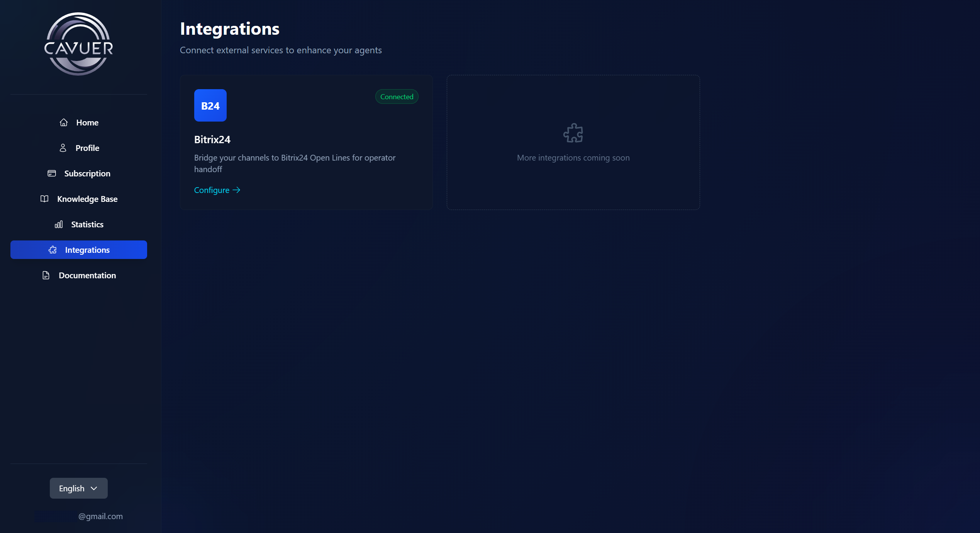Screen dimensions: 980x533
Task: Click the Home house icon
Action: [64, 122]
